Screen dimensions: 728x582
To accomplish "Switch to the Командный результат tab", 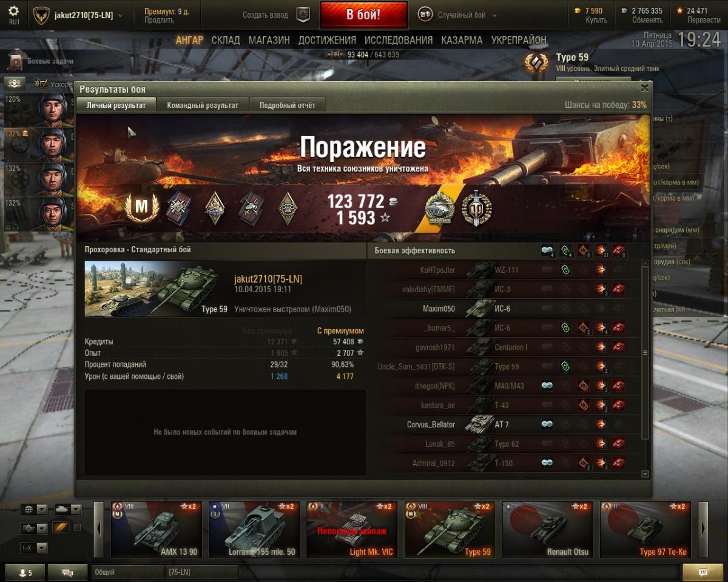I will pyautogui.click(x=203, y=105).
